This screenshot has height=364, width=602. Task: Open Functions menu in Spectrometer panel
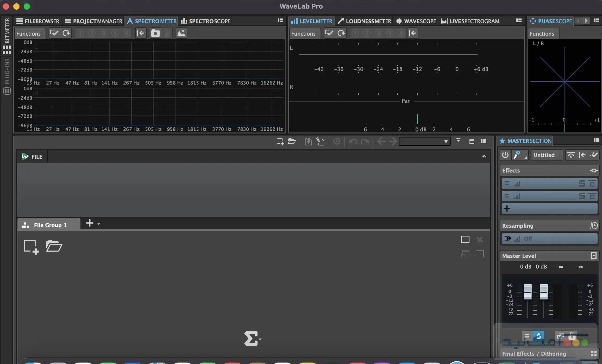[x=29, y=34]
